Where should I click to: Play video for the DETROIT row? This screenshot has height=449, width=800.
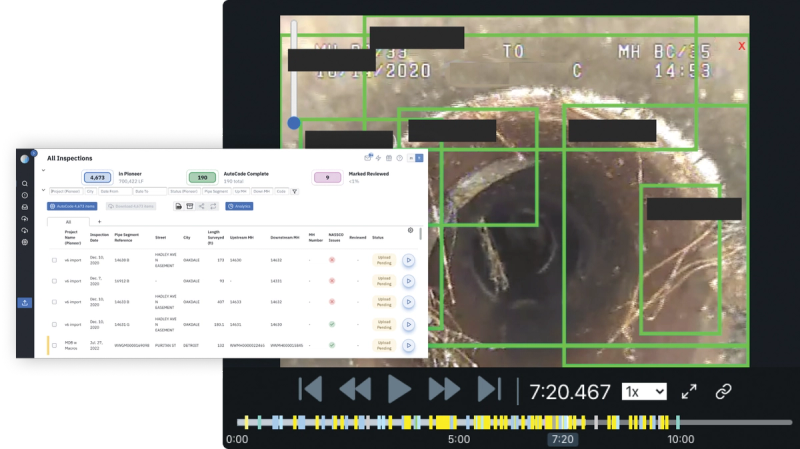click(408, 345)
